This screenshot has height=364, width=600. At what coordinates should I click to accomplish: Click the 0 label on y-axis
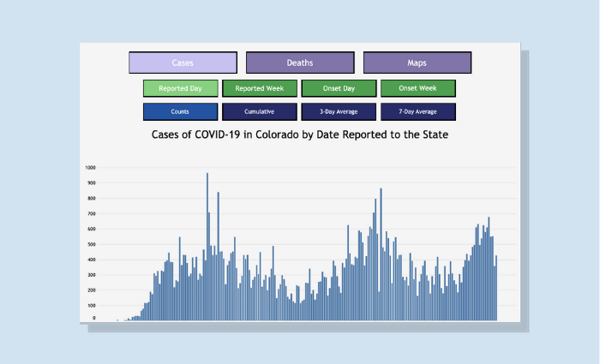click(94, 319)
